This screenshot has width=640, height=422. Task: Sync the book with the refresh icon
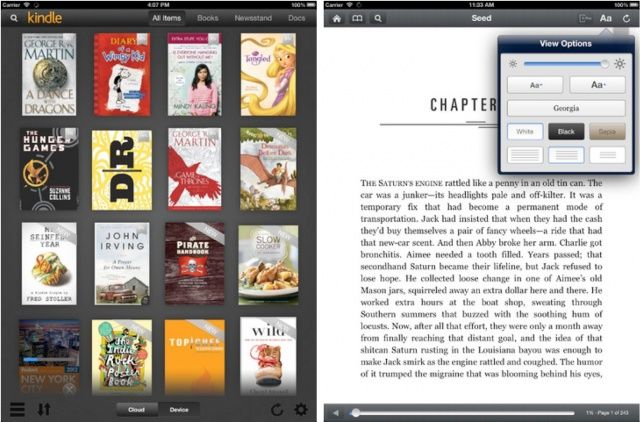click(x=626, y=18)
